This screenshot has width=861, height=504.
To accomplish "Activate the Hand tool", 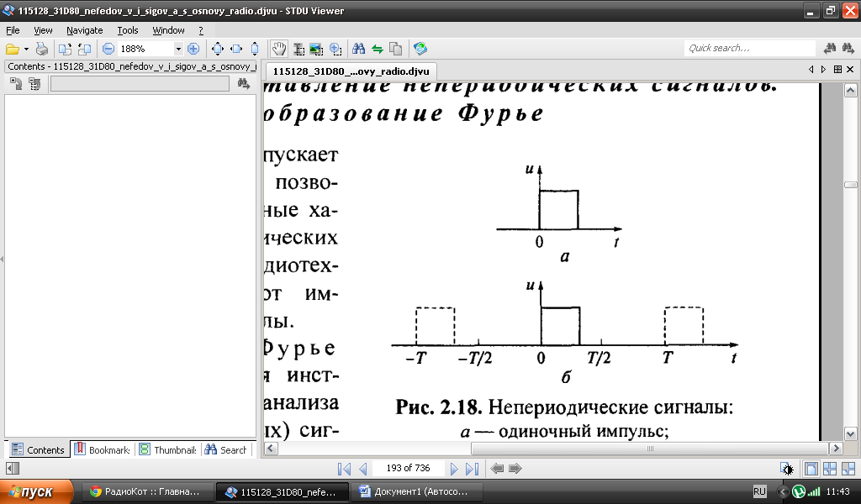I will [x=279, y=49].
